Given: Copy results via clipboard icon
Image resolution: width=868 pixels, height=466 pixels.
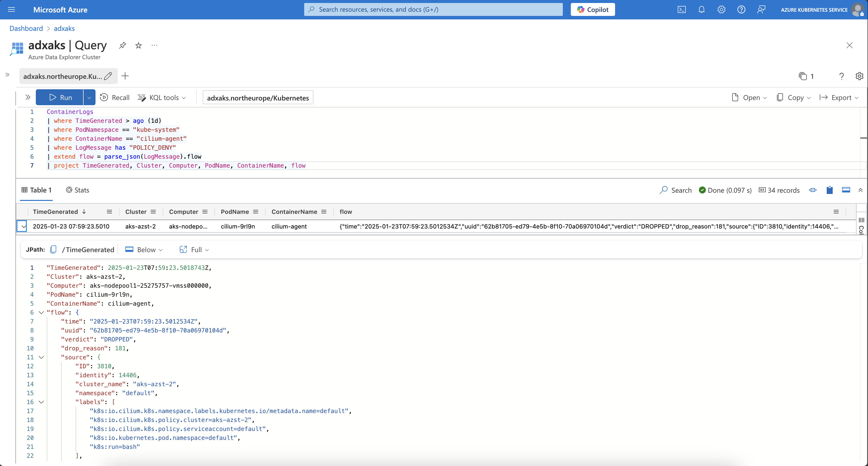Looking at the screenshot, I should [x=829, y=190].
